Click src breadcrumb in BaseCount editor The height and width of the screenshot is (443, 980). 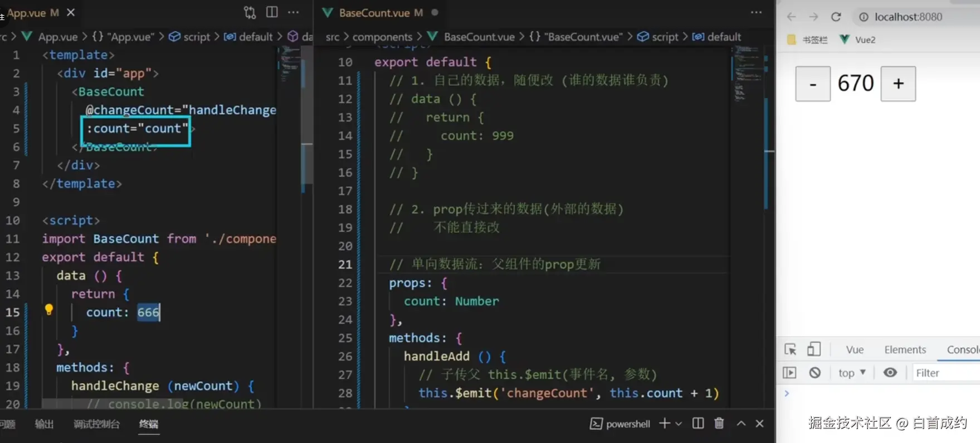[x=333, y=37]
